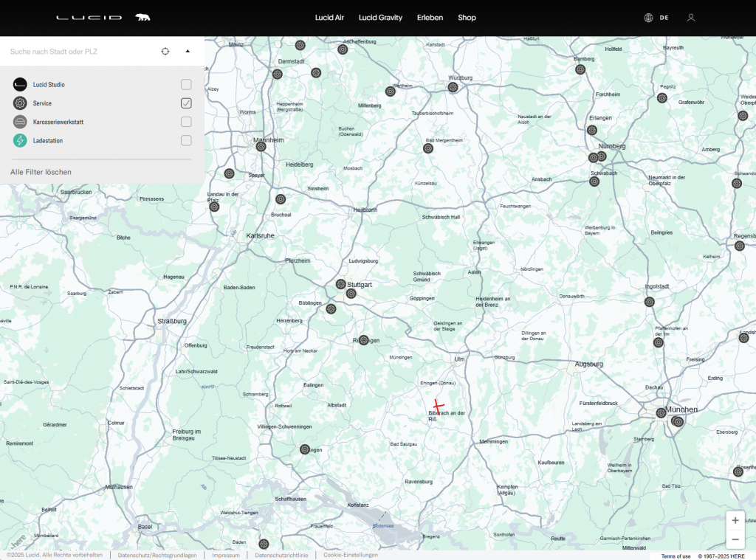The image size is (756, 560).
Task: Uncheck the Service filter checkbox
Action: [x=186, y=103]
